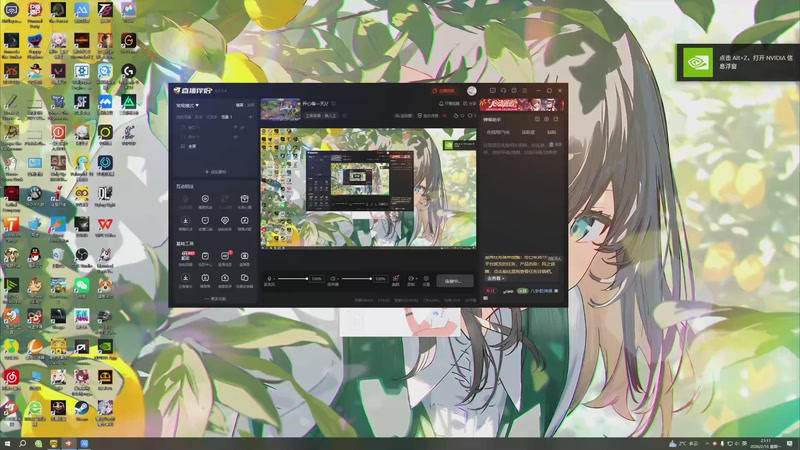Click the speaker volume slider
800x450 pixels.
pyautogui.click(x=356, y=279)
